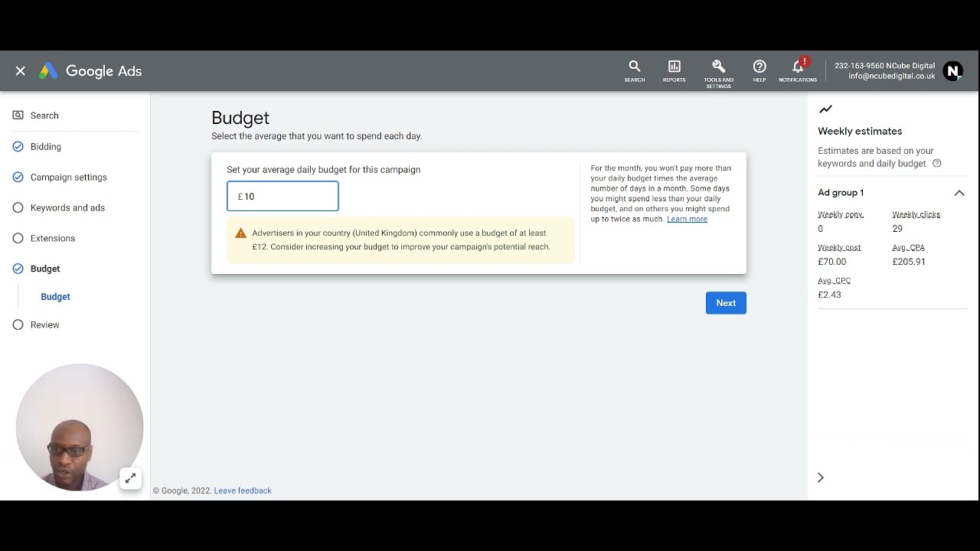Image resolution: width=980 pixels, height=551 pixels.
Task: Click the Extensions step circle icon
Action: pyautogui.click(x=18, y=238)
